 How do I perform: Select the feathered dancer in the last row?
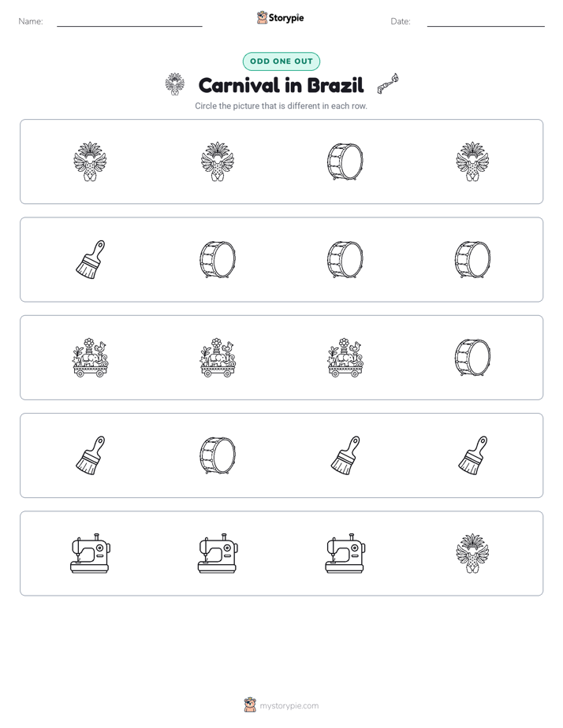pyautogui.click(x=472, y=553)
